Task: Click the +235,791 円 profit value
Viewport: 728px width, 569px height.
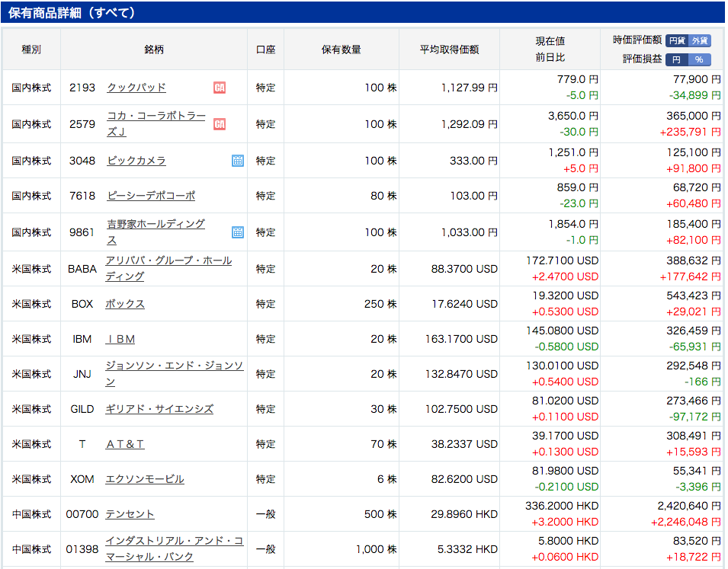Action: [x=691, y=133]
